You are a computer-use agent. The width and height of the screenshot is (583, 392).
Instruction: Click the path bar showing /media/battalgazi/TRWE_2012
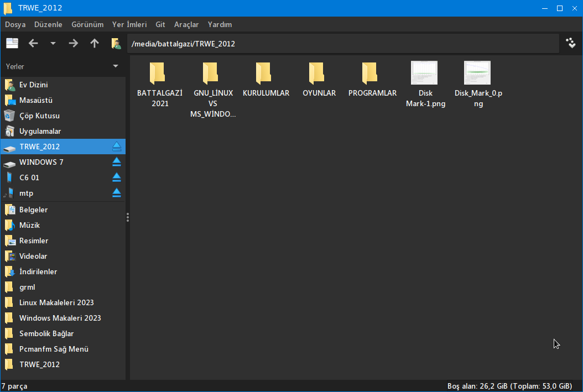tap(343, 44)
